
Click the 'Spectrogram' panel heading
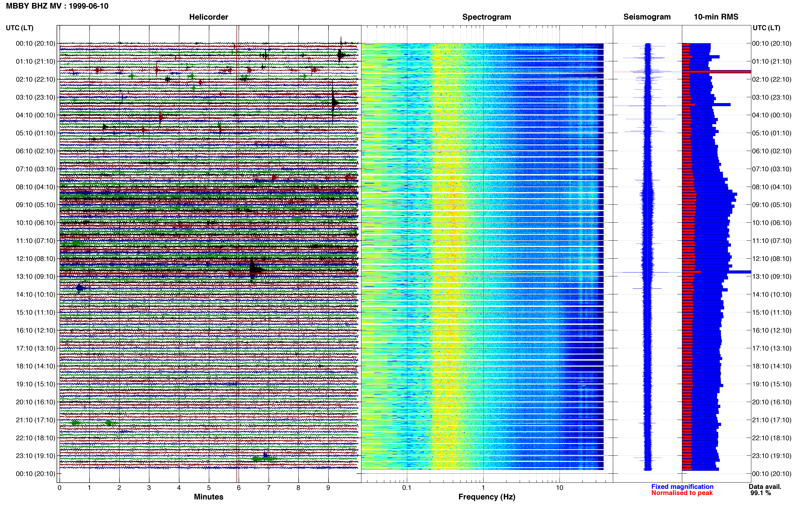pyautogui.click(x=487, y=17)
